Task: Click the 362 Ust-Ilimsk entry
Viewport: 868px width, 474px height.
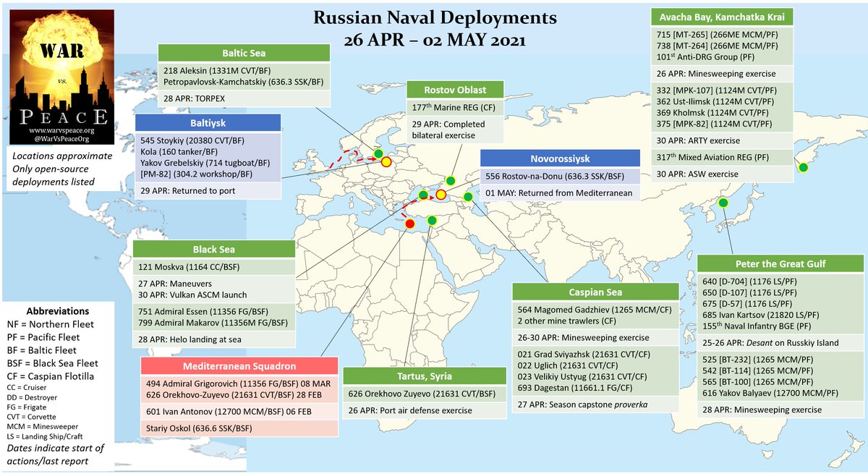Action: 715,103
